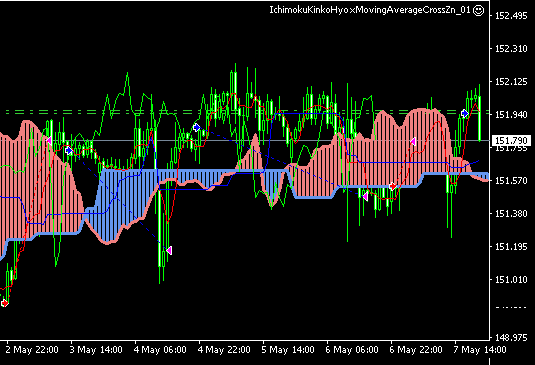Click the 151.010 price scale label
535x365 pixels.
511,279
